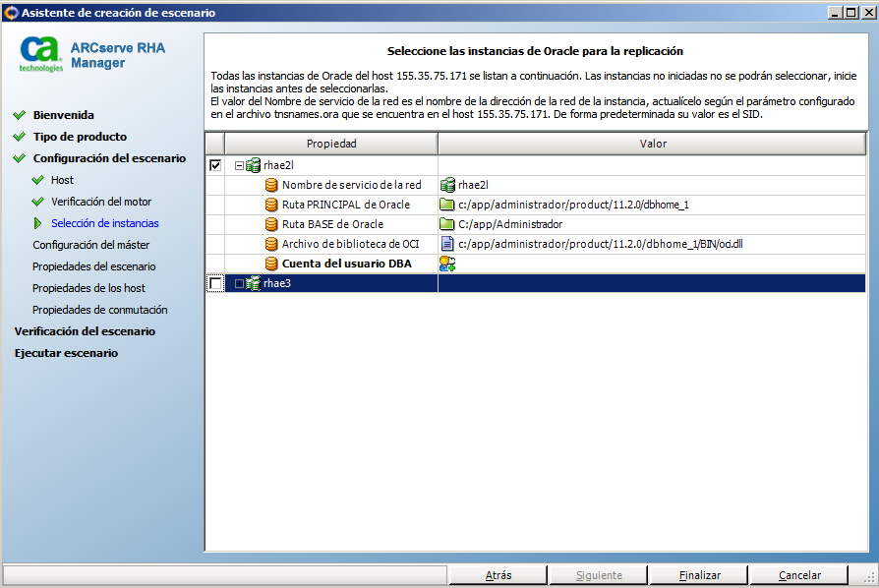Click the wizard title bar app icon
This screenshot has height=588, width=879.
[x=11, y=13]
